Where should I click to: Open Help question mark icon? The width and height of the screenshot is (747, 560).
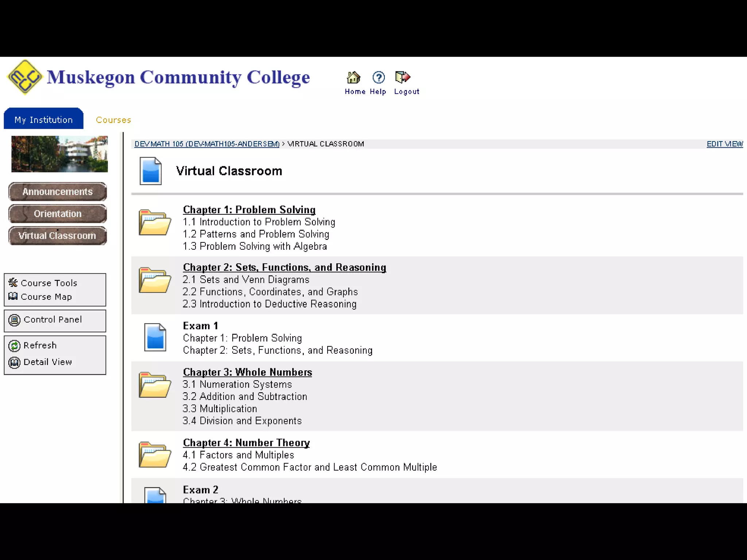click(x=378, y=77)
